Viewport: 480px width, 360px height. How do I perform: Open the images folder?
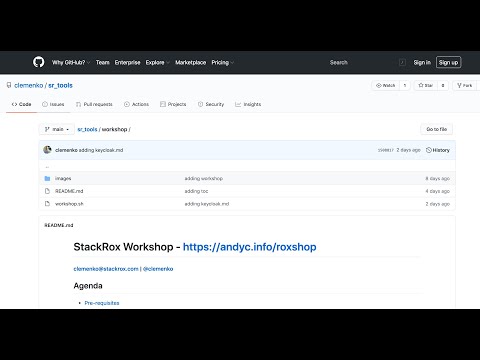click(x=63, y=179)
